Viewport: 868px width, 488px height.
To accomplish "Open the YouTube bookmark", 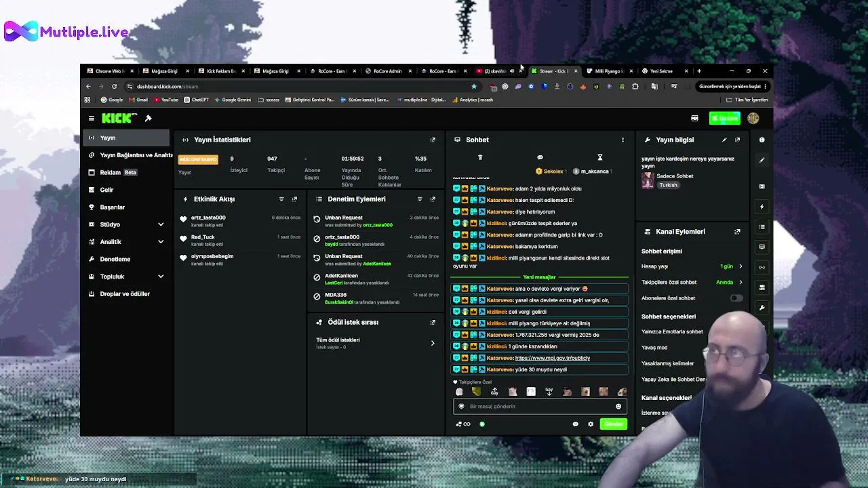I will 166,100.
